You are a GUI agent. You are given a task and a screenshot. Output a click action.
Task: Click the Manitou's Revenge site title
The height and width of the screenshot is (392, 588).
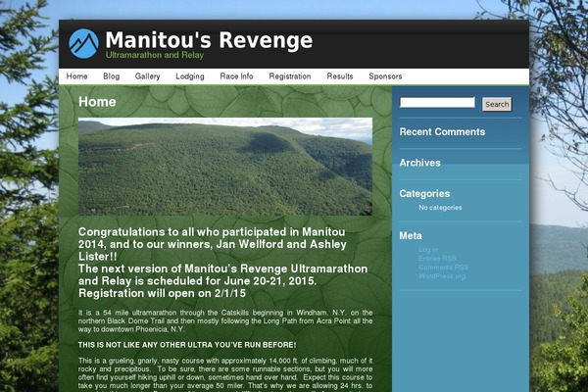[209, 40]
